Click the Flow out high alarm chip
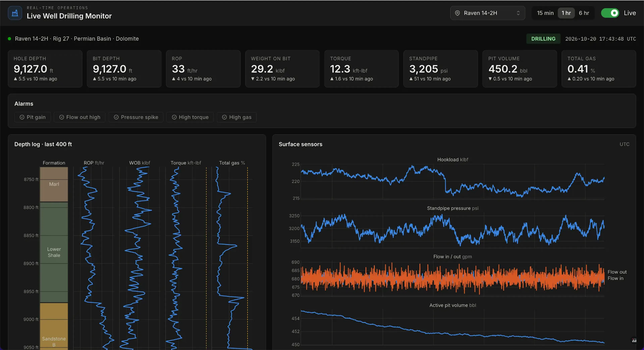Screen dimensions: 644x350 pos(79,117)
